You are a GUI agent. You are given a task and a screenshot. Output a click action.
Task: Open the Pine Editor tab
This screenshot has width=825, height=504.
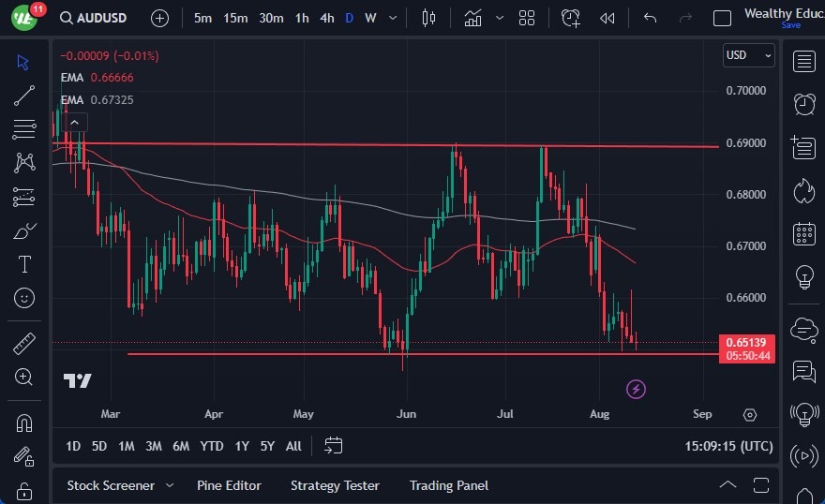pyautogui.click(x=229, y=485)
